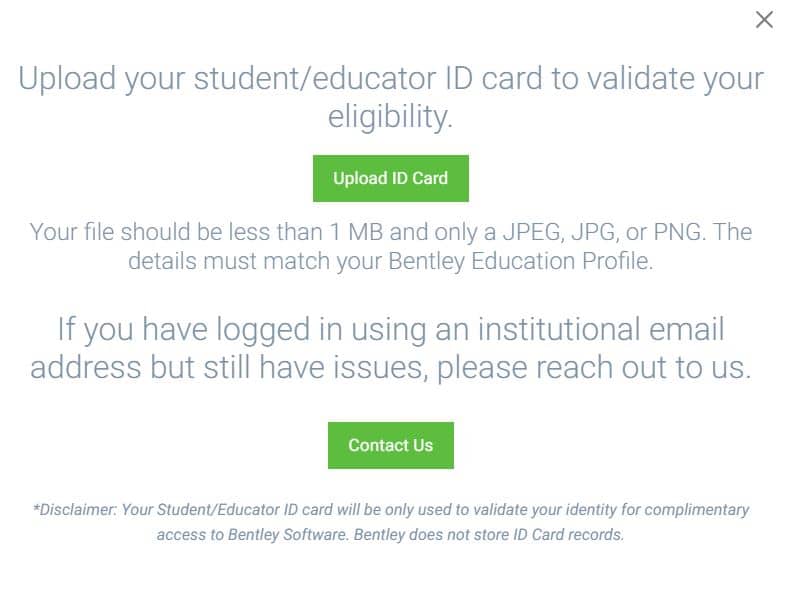The height and width of the screenshot is (609, 787).
Task: Click 'address but still have issues' text
Action: point(229,368)
